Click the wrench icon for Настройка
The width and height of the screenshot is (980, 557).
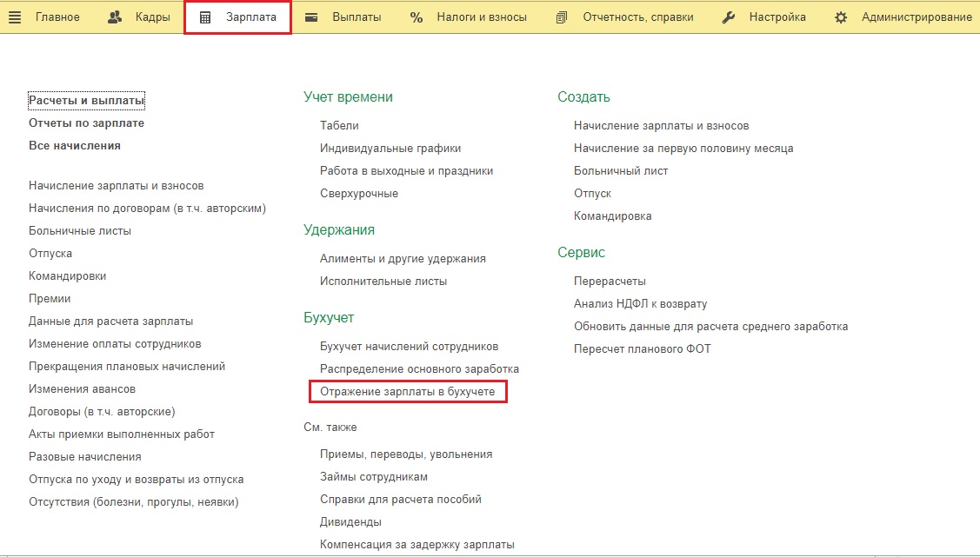tap(729, 17)
